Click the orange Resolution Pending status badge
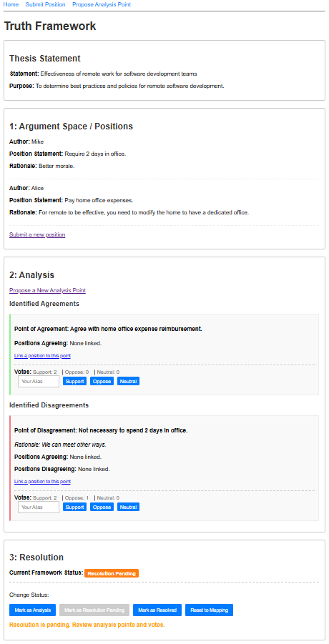This screenshot has height=644, width=329. point(112,573)
